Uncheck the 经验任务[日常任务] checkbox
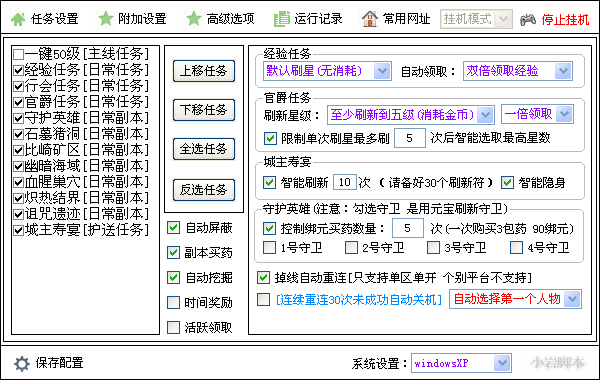The width and height of the screenshot is (600, 380). (x=18, y=70)
